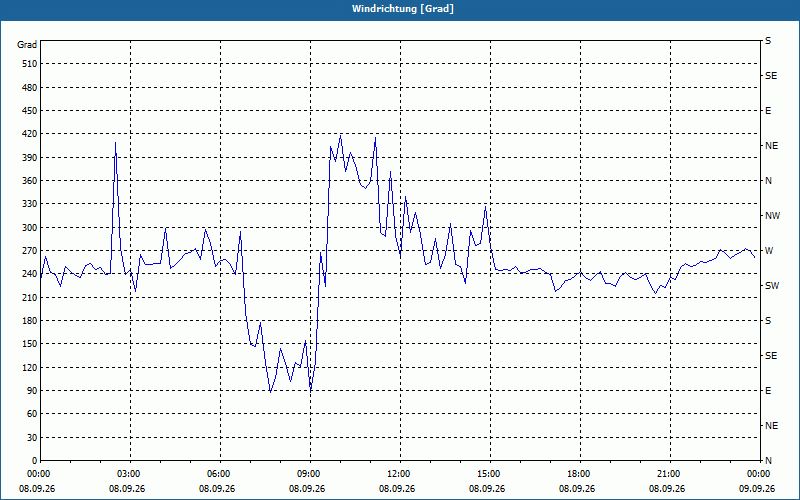The image size is (800, 500).
Task: Click the SE compass label level with 480
Action: tap(771, 76)
